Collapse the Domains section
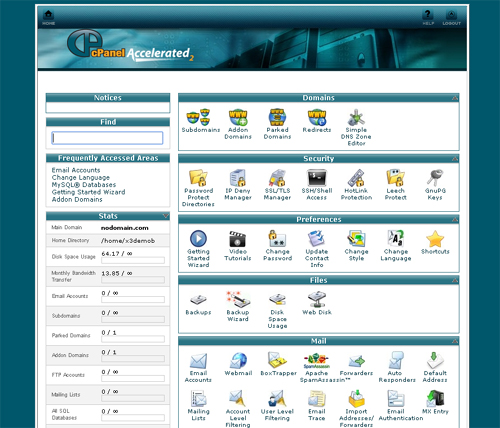The width and height of the screenshot is (500, 428). [x=455, y=98]
